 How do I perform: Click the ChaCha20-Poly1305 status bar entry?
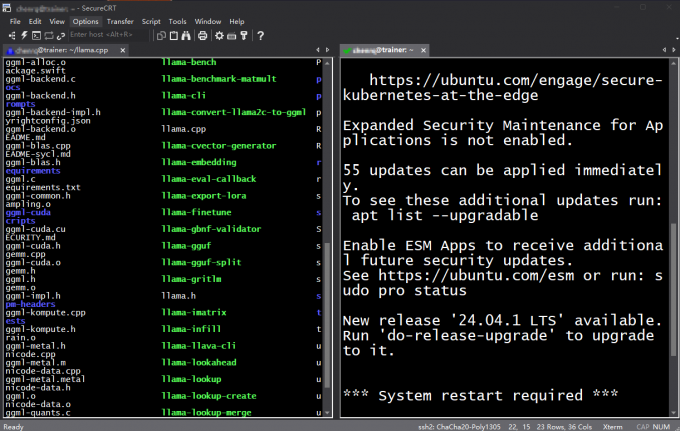point(459,427)
